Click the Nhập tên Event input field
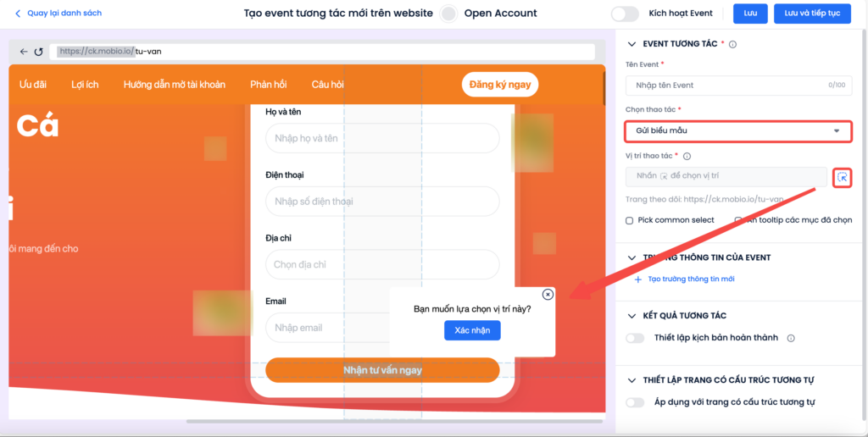Screen dimensions: 868x437 pyautogui.click(x=738, y=86)
